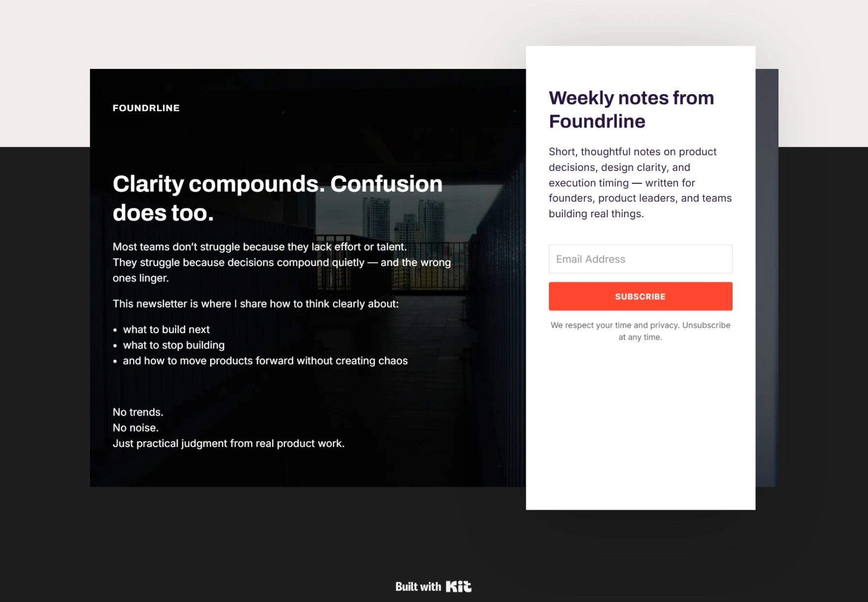Click the "No noise." line
The image size is (868, 602).
(135, 428)
